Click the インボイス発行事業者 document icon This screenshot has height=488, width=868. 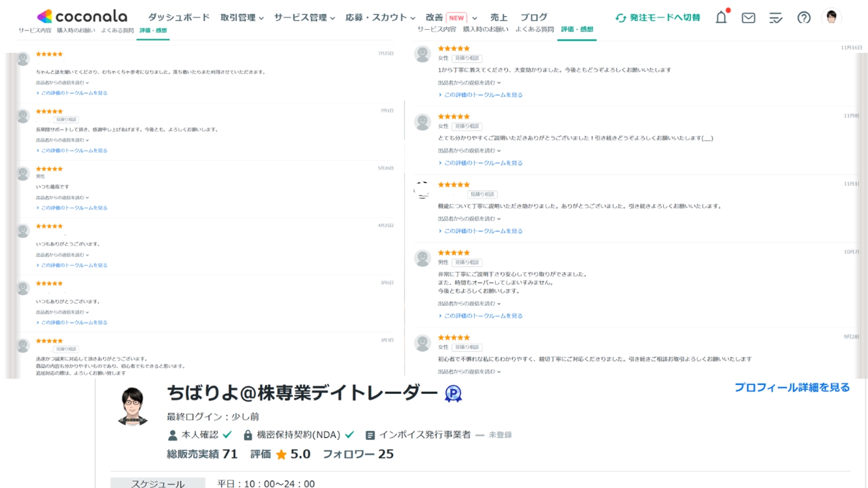[371, 434]
